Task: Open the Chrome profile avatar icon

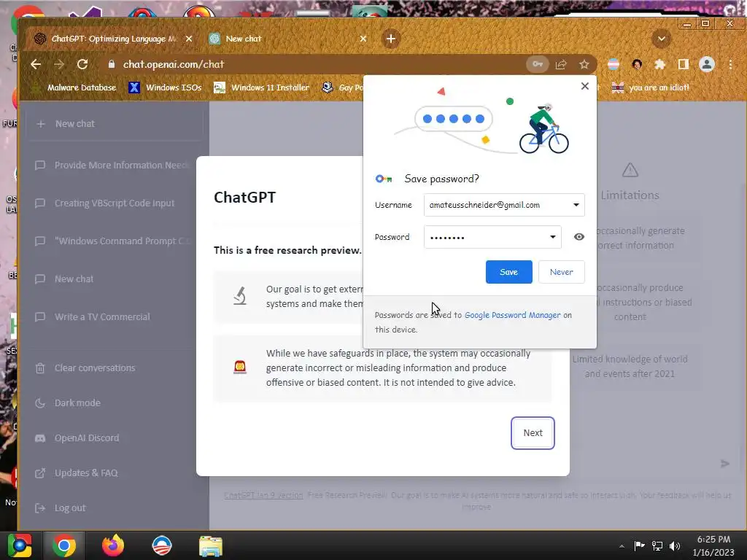Action: coord(707,64)
